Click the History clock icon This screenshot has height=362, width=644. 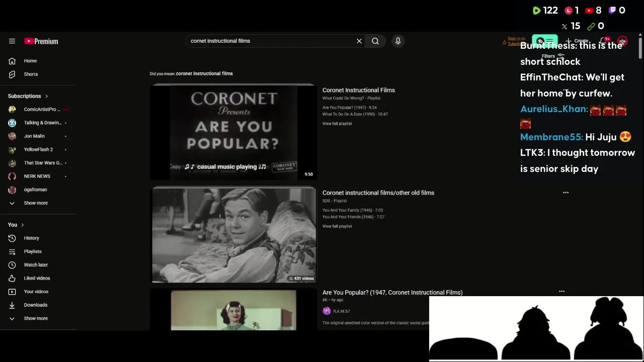tap(12, 238)
